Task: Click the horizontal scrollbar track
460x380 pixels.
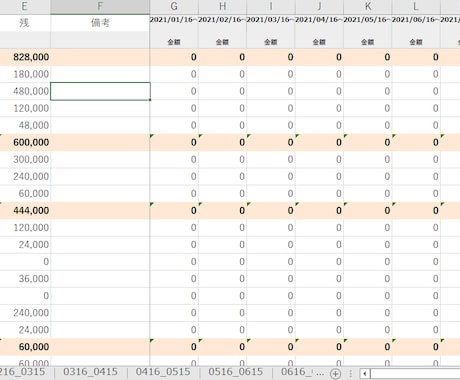Action: coord(415,373)
